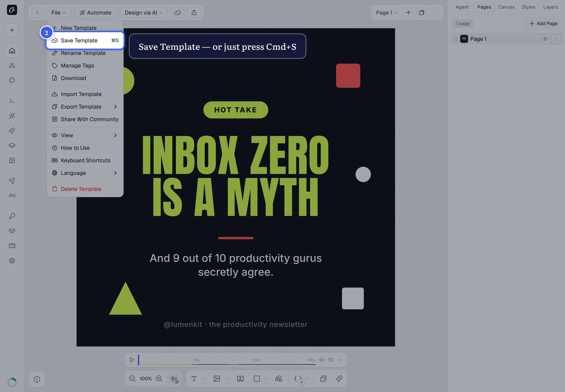Mute the timeline using speaker icon

coord(322,360)
